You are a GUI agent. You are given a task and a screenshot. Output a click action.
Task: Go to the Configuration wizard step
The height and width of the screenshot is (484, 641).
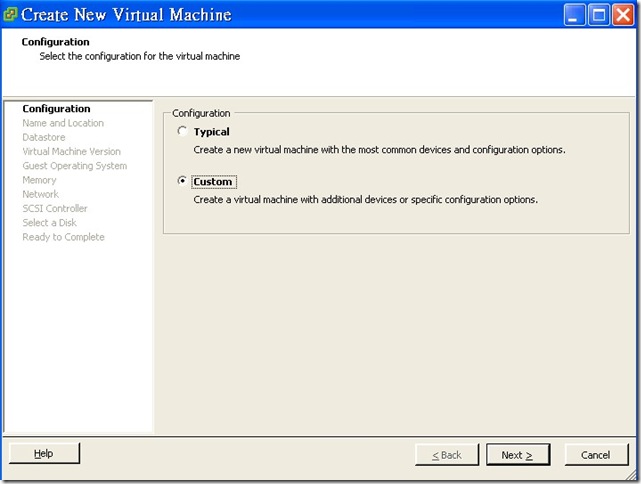pyautogui.click(x=56, y=109)
